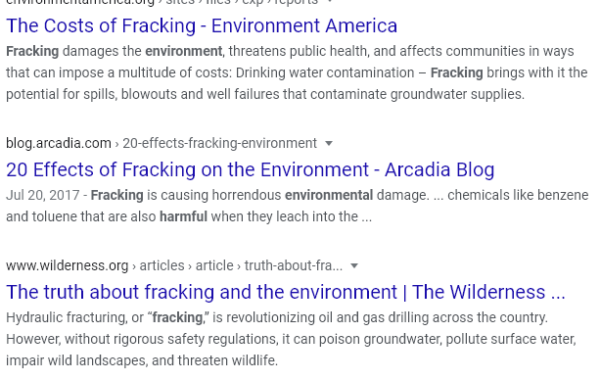Open The Costs of Fracking result
The image size is (600, 380).
(202, 26)
